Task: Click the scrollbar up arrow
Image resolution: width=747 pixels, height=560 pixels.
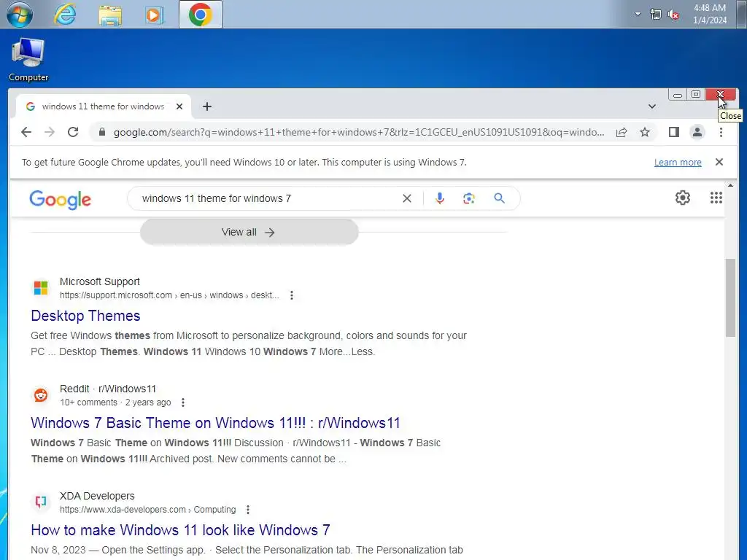Action: [x=730, y=185]
